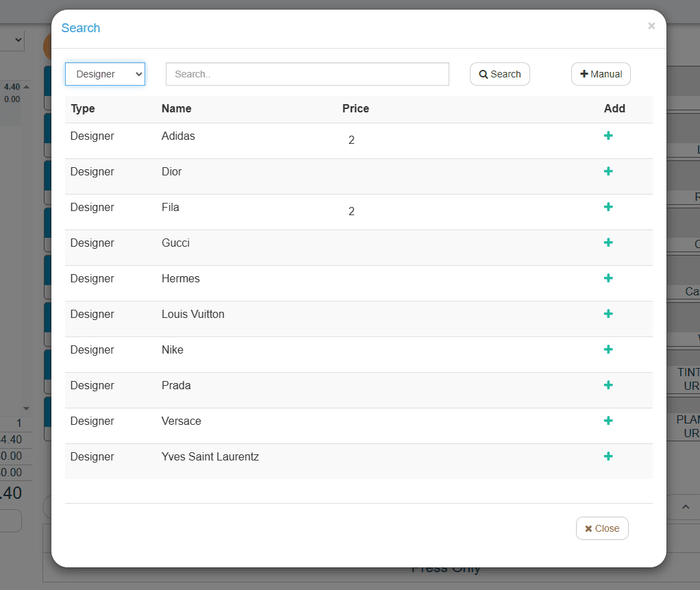Select the Louis Vuitton name cell

click(193, 314)
